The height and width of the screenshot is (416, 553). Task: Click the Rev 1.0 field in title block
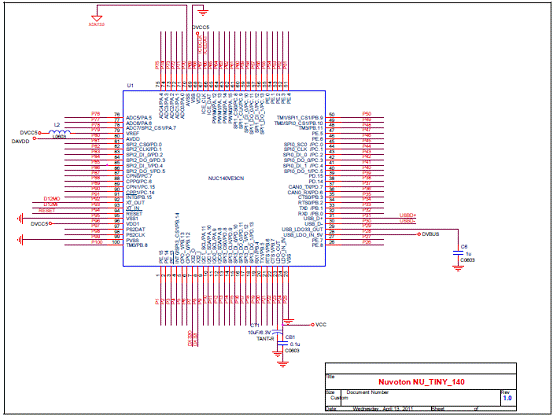508,397
